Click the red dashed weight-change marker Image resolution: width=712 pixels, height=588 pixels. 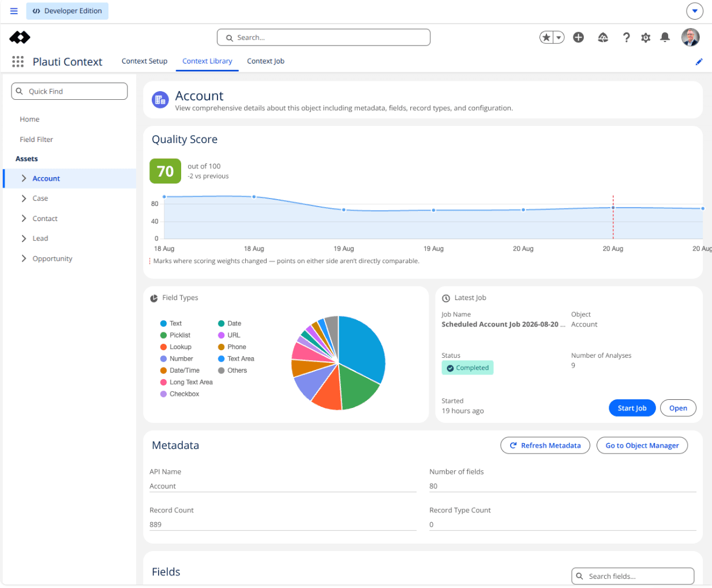coord(613,217)
